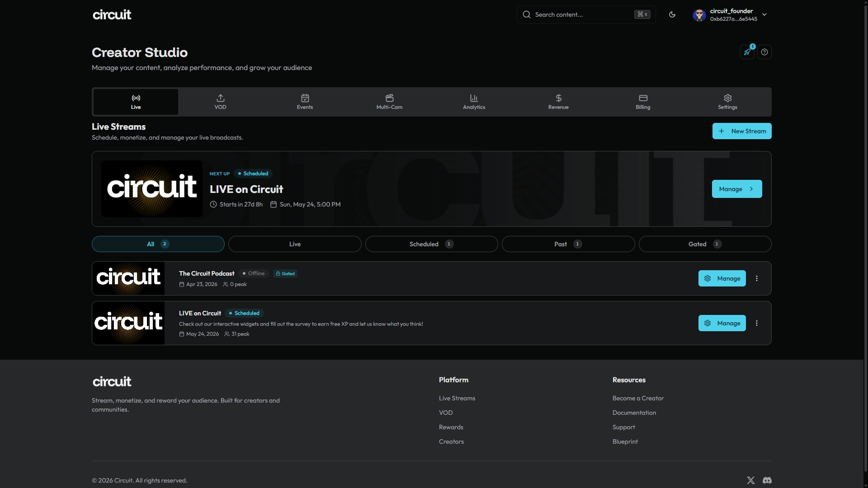Select the All streams filter

pos(157,244)
